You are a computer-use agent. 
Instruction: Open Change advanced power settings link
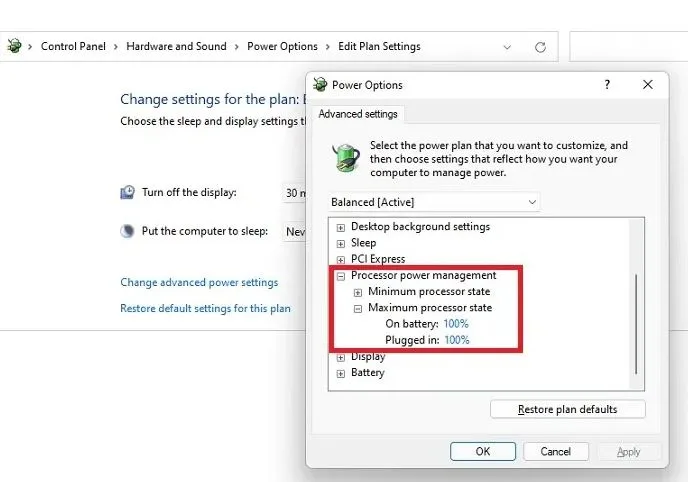point(199,282)
